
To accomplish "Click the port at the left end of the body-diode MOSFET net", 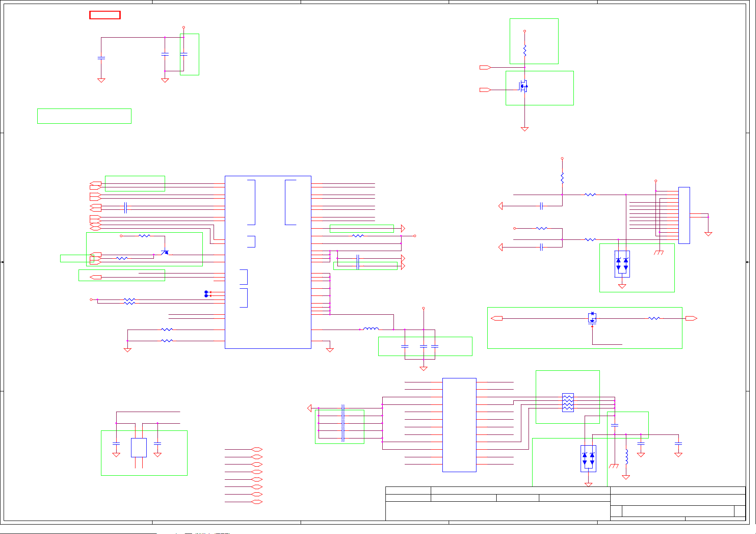I will (x=497, y=318).
